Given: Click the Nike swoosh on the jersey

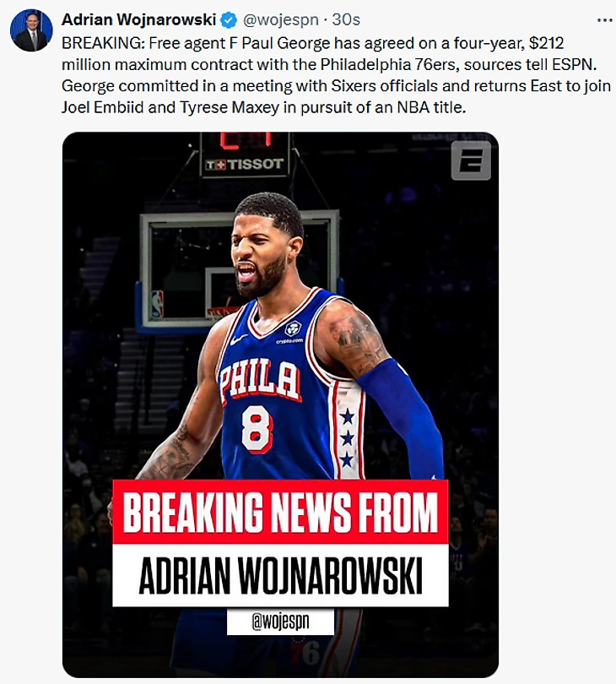Looking at the screenshot, I should (239, 339).
